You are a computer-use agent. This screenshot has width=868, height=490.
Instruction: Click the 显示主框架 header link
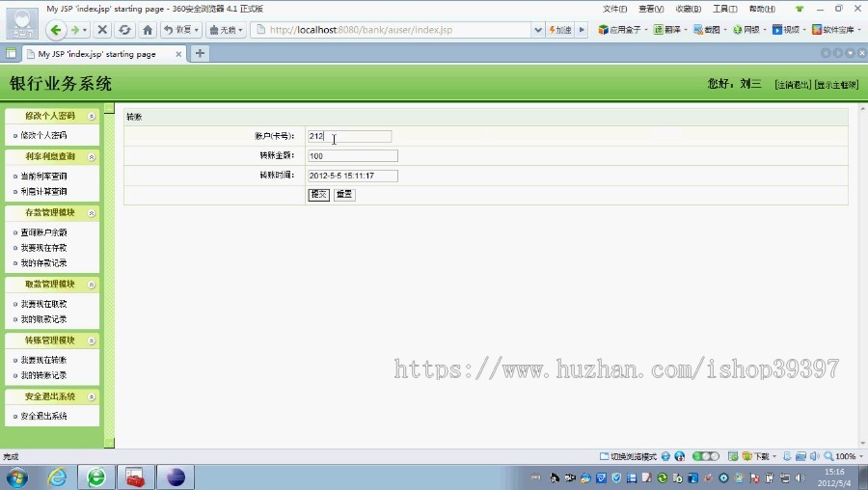[x=836, y=85]
